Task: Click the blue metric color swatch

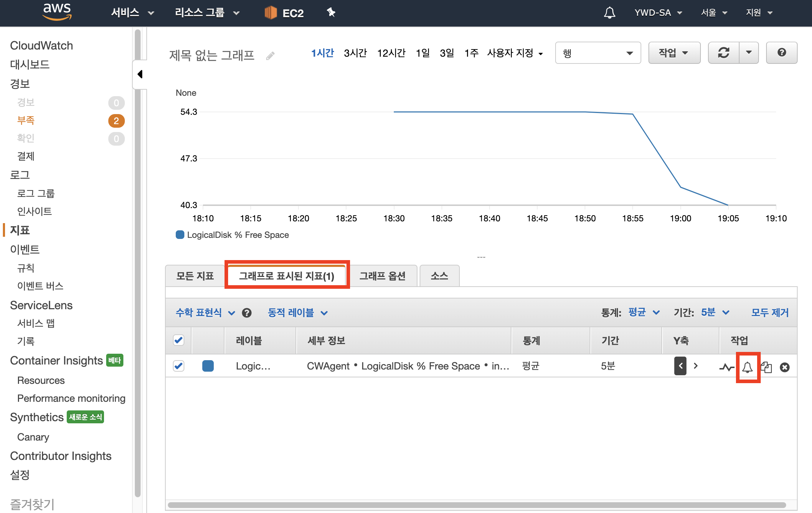Action: 208,366
